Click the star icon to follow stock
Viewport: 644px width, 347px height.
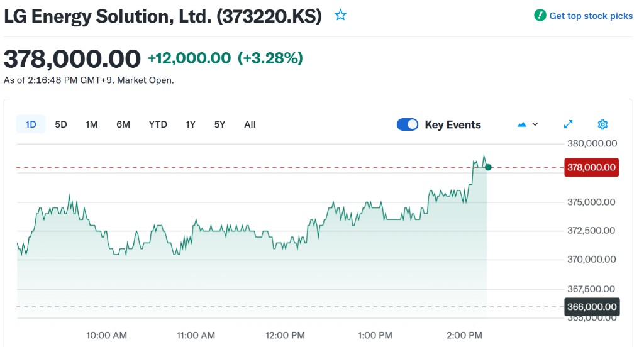click(x=340, y=15)
